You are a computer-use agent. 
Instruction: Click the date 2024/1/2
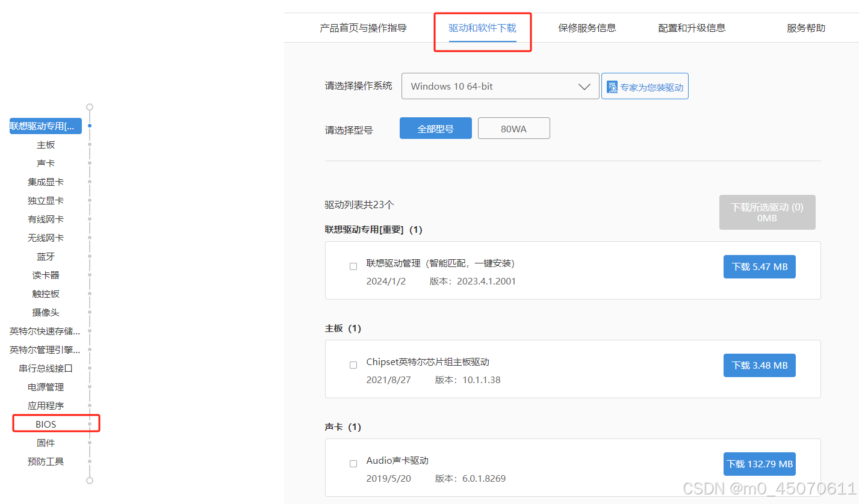coord(386,281)
